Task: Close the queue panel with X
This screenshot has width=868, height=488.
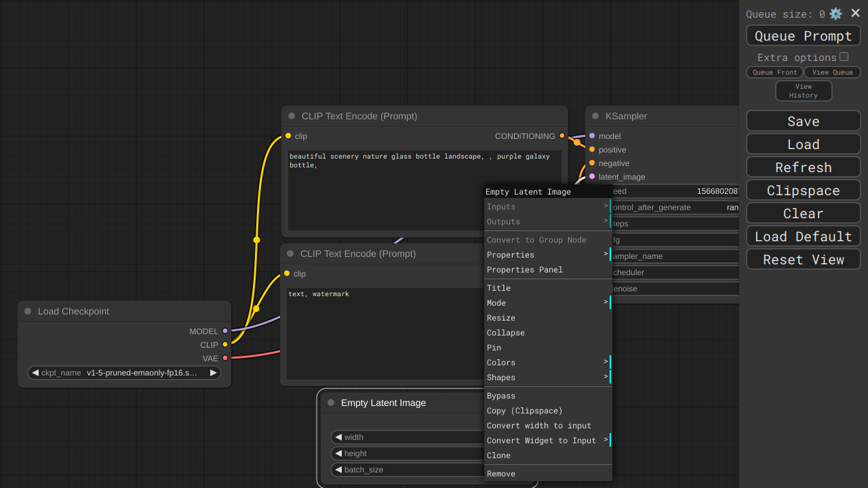Action: pos(855,13)
